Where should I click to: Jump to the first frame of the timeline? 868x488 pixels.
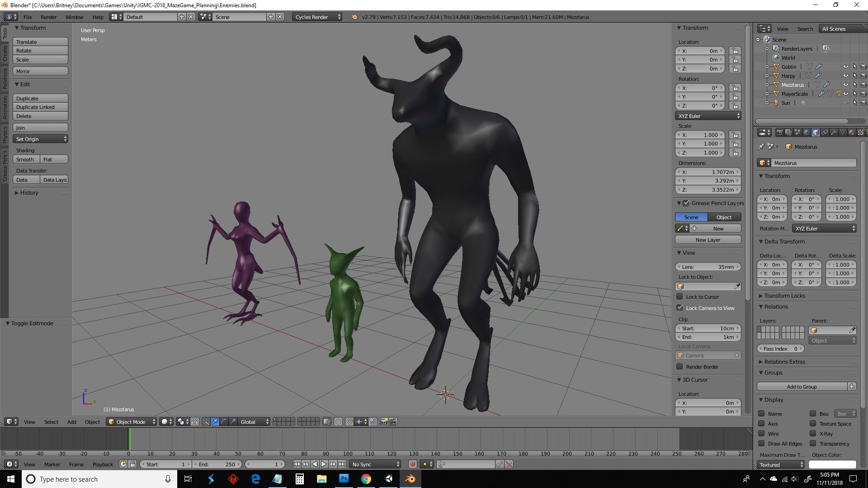(297, 464)
